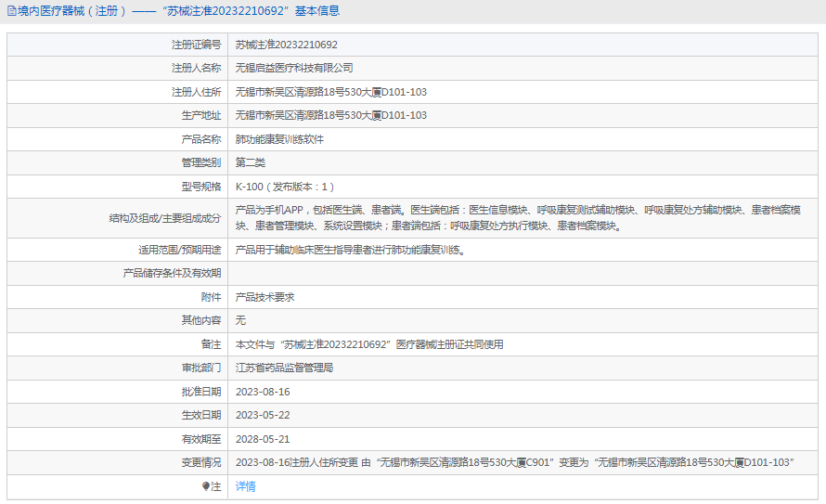Select registration number value 苏械注准20232210692
This screenshot has width=826, height=504.
[x=286, y=45]
